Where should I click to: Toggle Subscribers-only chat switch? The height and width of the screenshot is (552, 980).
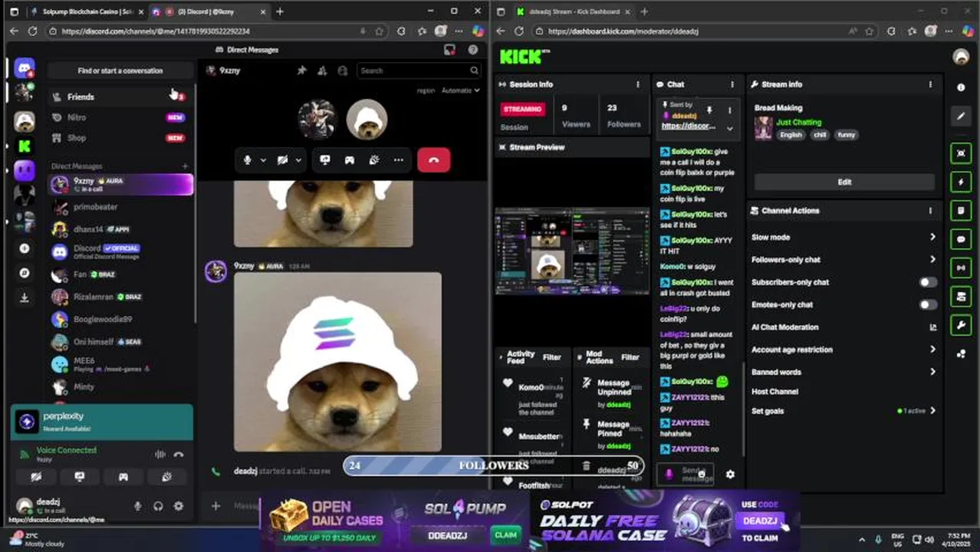[928, 282]
